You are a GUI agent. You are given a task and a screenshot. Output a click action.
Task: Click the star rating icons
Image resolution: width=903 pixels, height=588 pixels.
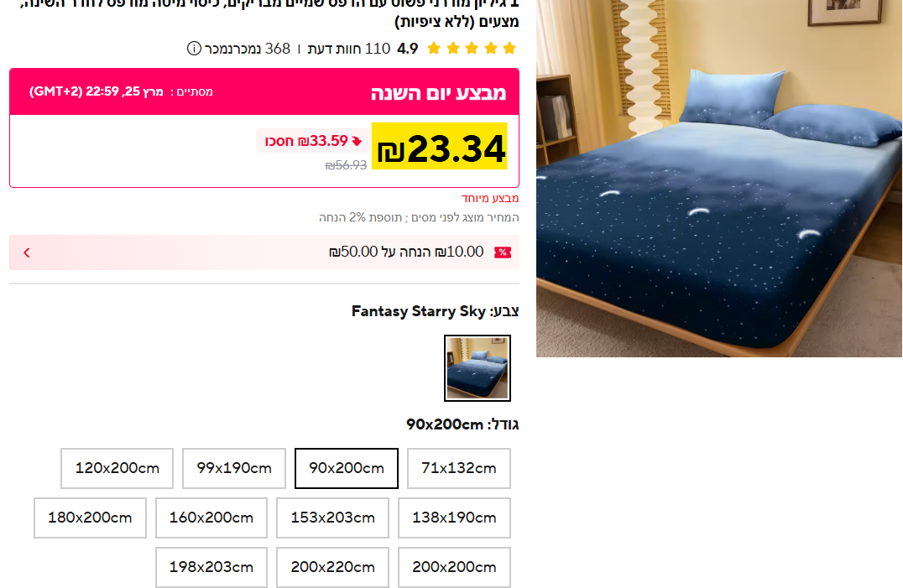coord(472,49)
